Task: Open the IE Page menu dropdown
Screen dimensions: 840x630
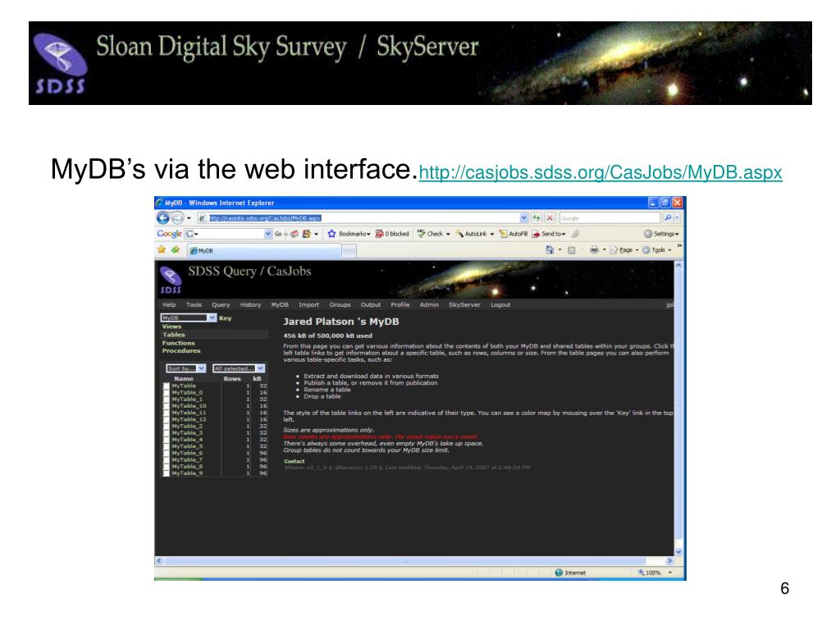Action: (x=624, y=249)
